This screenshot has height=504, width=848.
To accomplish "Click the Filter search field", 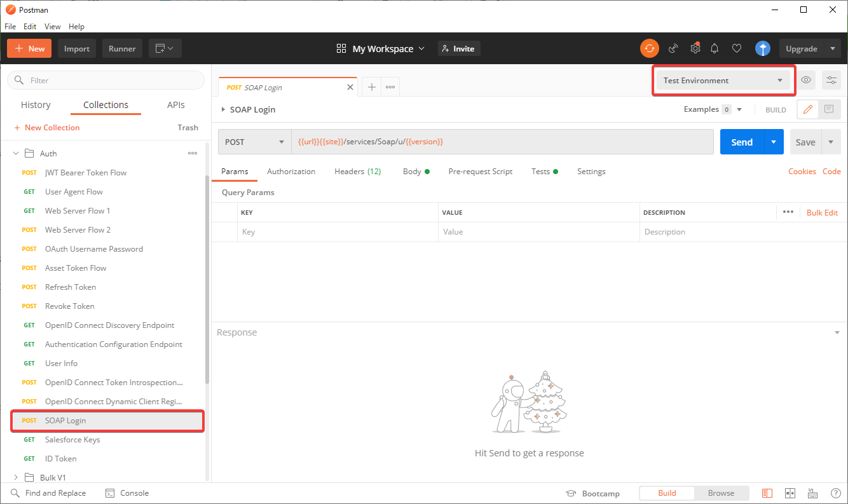I will pyautogui.click(x=106, y=80).
